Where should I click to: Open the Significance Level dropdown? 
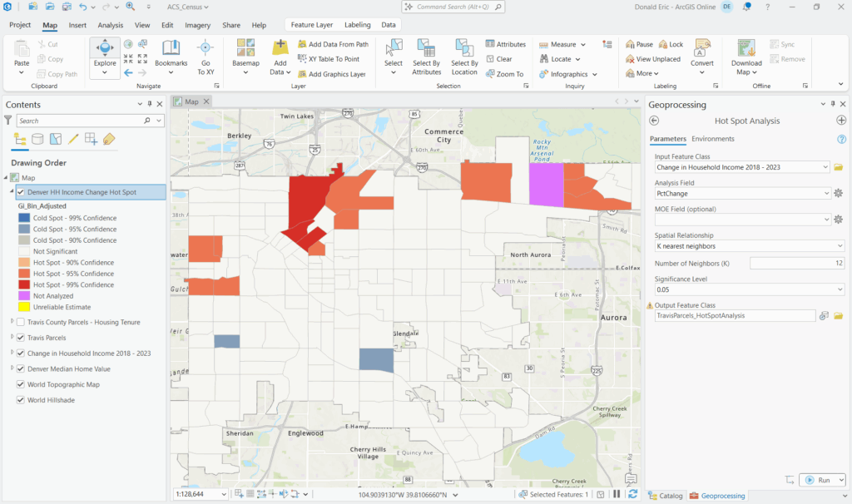coord(749,289)
